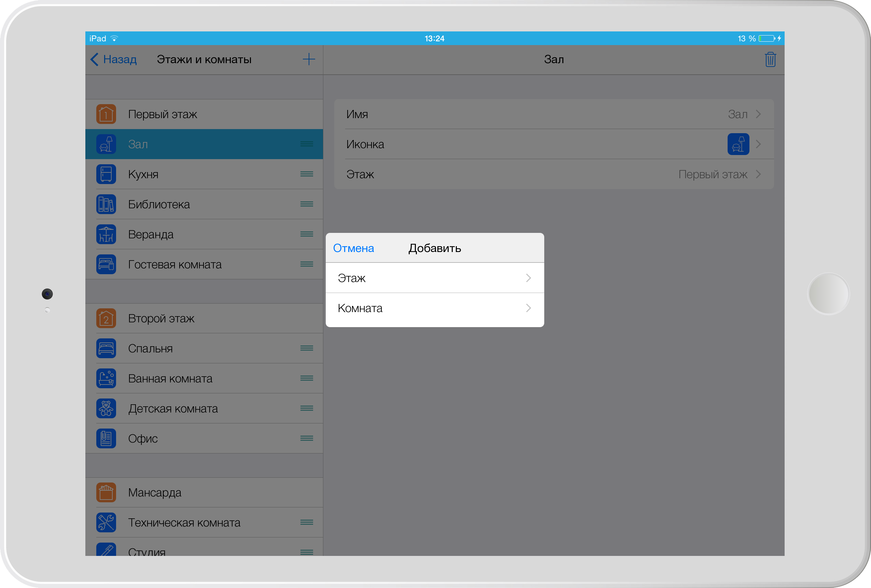The height and width of the screenshot is (588, 871).
Task: Click Отмена to dismiss the dialog
Action: tap(354, 248)
